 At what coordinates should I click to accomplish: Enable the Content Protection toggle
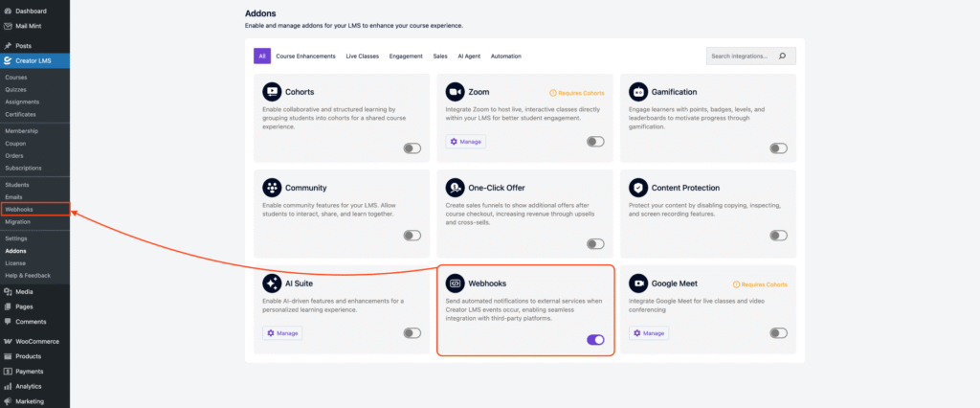click(x=778, y=236)
